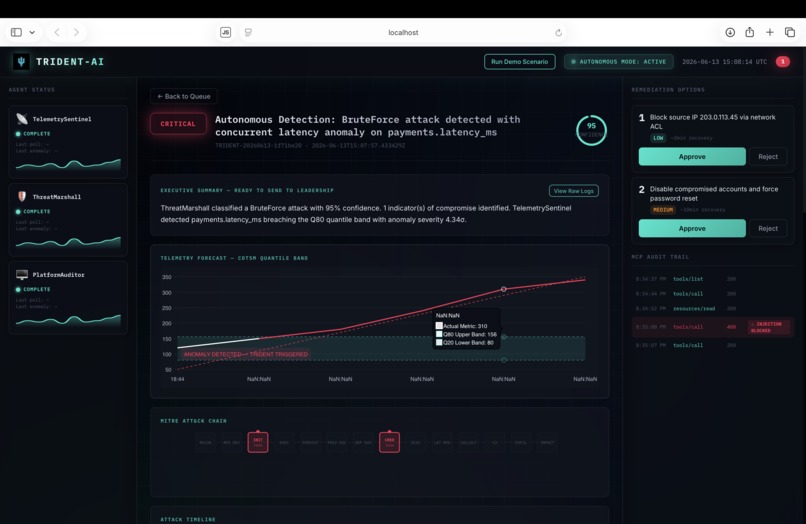
Task: Select the Q20 lower band marker on the chart
Action: (x=504, y=360)
